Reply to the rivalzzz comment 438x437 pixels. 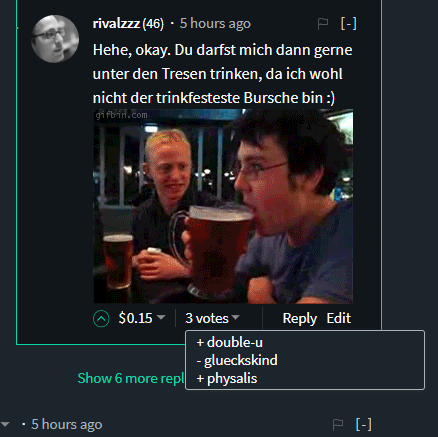[x=300, y=318]
